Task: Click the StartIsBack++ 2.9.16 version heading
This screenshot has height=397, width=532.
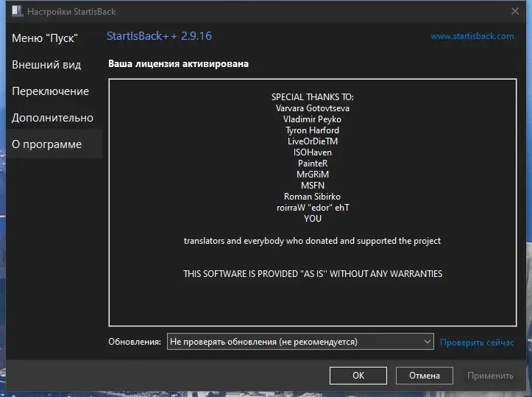Action: click(159, 35)
